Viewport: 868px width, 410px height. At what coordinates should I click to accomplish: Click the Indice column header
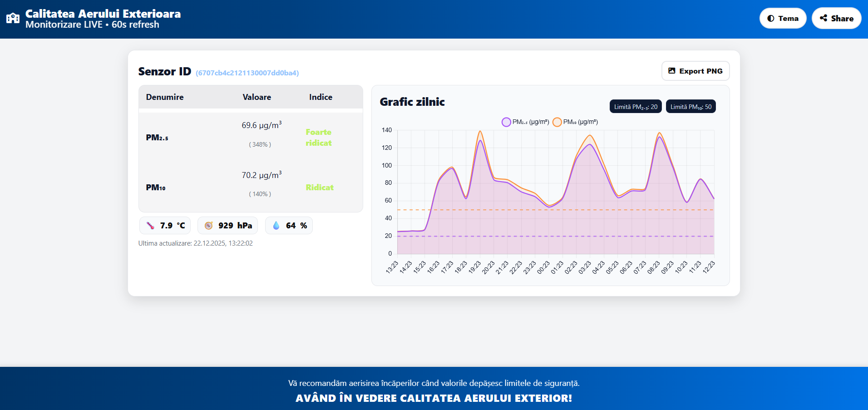pos(321,97)
